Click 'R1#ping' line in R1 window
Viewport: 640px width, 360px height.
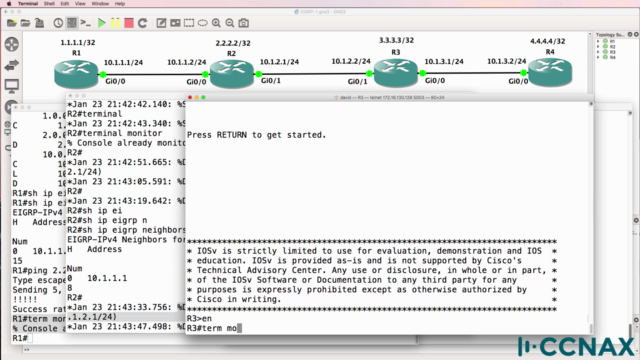point(39,271)
